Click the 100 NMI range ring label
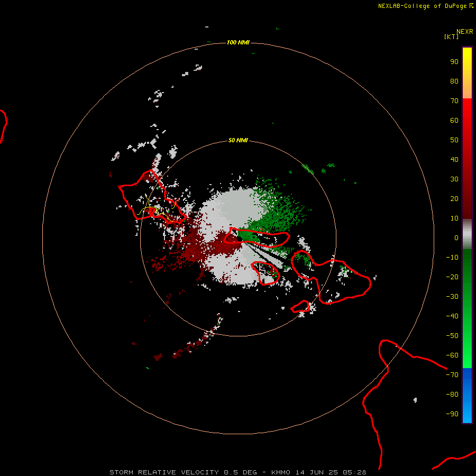The height and width of the screenshot is (476, 476). pyautogui.click(x=238, y=42)
